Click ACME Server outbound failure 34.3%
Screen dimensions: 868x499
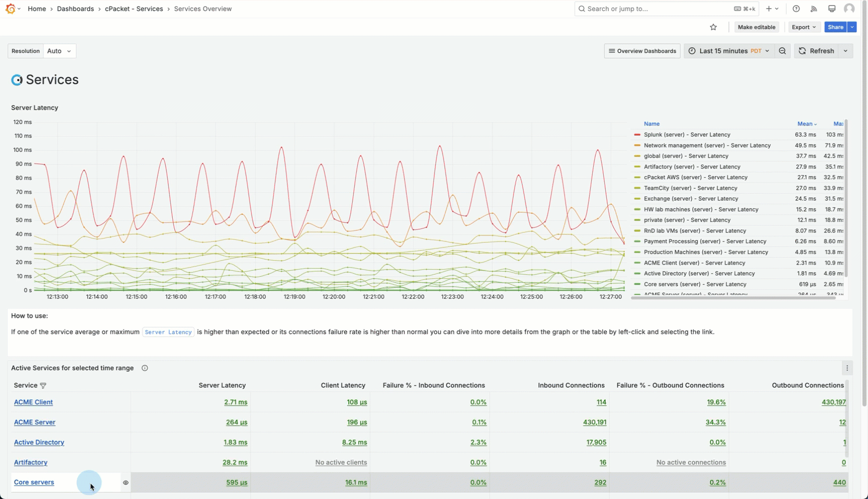pos(716,422)
